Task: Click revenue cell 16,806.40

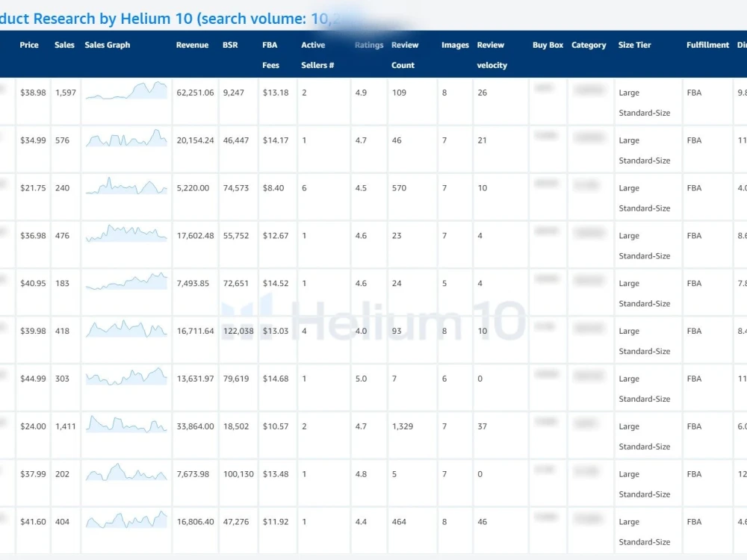Action: (x=195, y=521)
